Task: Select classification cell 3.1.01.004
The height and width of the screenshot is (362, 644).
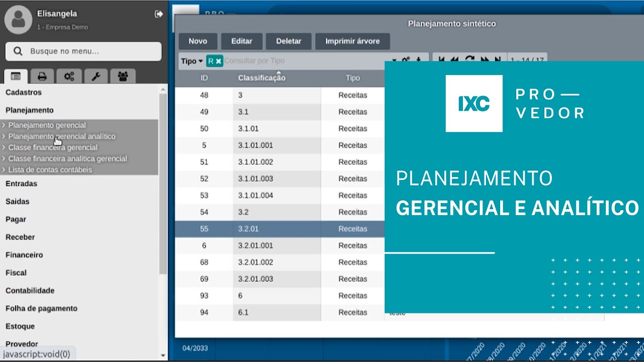Action: 277,196
